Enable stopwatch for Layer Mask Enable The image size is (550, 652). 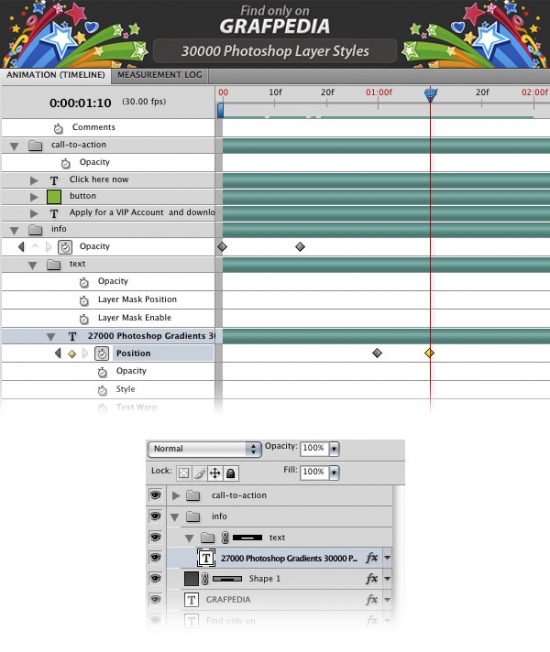84,319
